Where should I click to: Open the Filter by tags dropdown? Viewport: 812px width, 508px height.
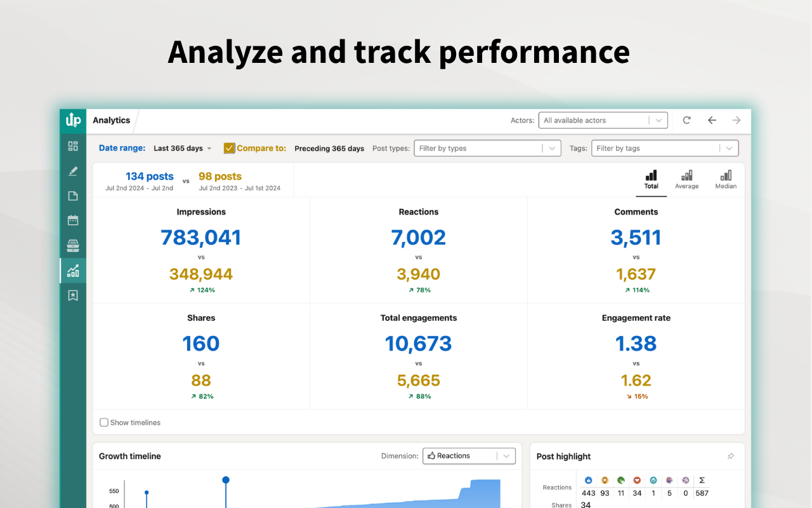coord(665,148)
